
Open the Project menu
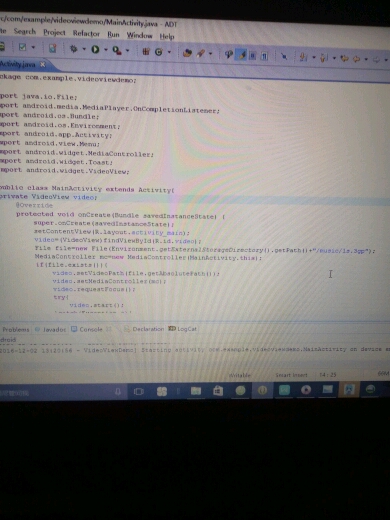[x=54, y=33]
